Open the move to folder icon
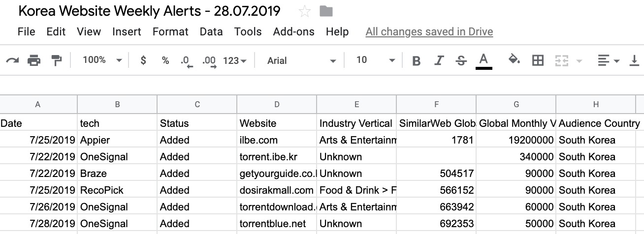This screenshot has width=644, height=234. tap(326, 11)
